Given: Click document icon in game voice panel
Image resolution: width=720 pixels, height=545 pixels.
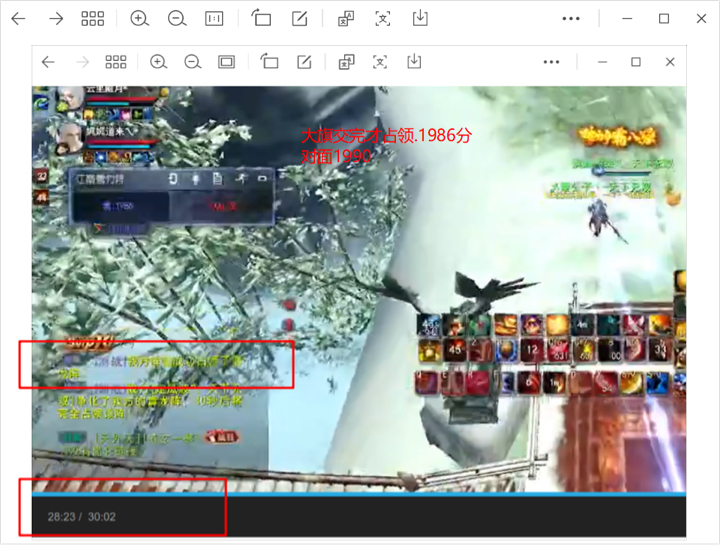Looking at the screenshot, I should (218, 178).
